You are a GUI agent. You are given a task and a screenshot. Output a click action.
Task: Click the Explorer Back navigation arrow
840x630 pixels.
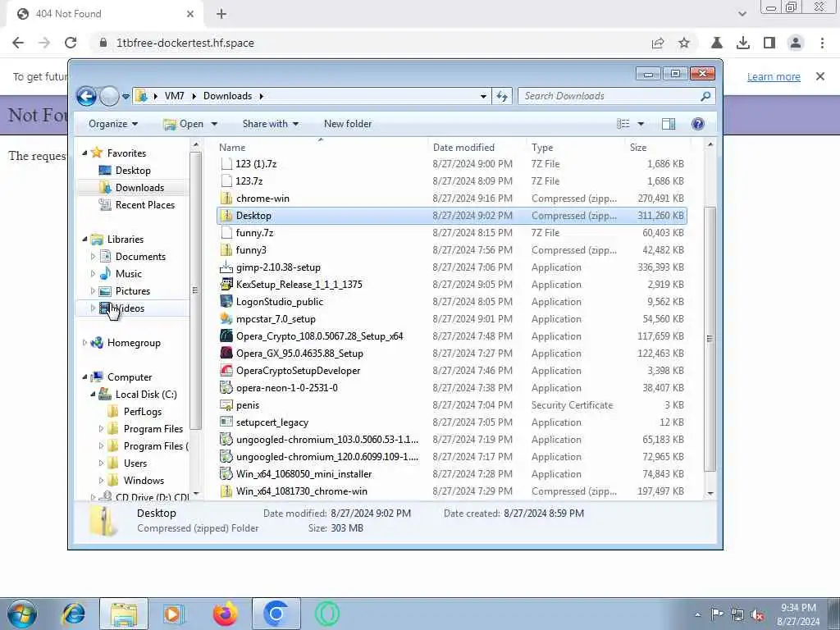tap(86, 97)
